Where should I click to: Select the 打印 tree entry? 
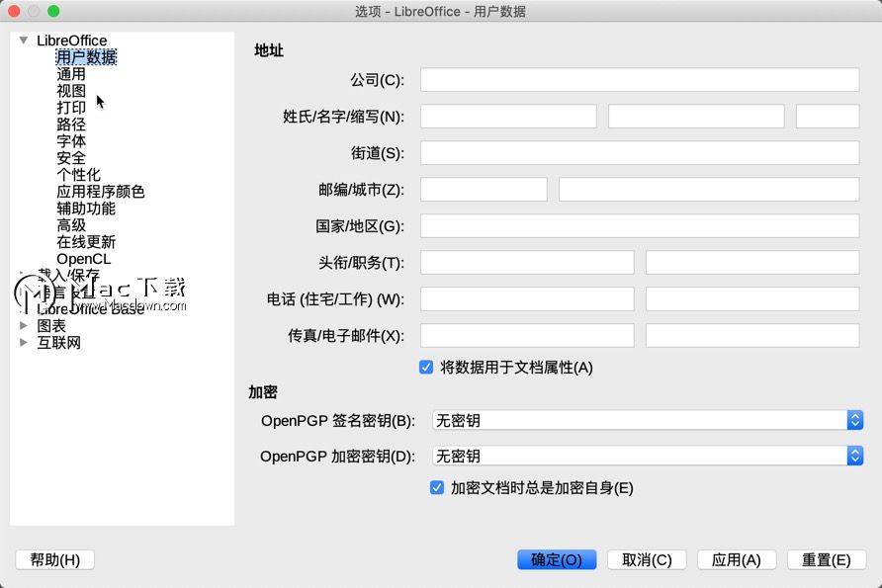(71, 108)
